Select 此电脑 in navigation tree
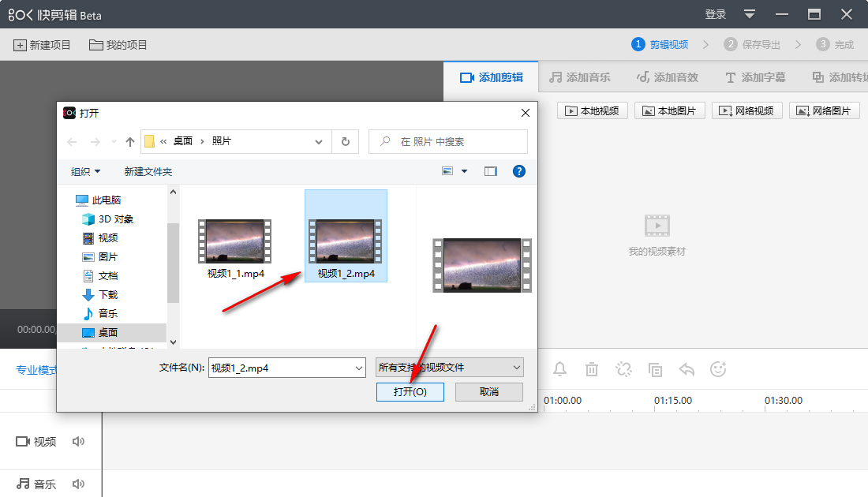This screenshot has height=497, width=868. [99, 200]
